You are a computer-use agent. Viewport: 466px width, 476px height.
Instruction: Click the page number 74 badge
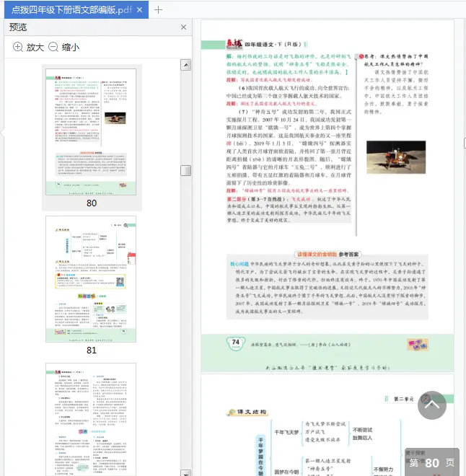pyautogui.click(x=236, y=343)
